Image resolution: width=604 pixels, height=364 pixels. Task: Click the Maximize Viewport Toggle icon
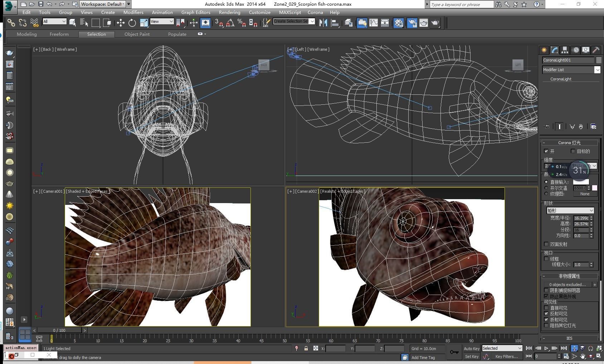coord(599,356)
